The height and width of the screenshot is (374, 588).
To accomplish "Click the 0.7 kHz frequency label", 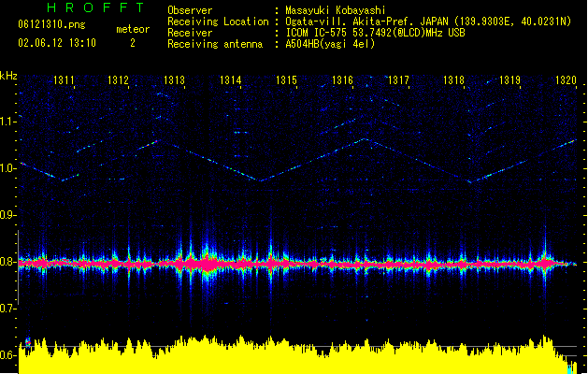I will pyautogui.click(x=8, y=309).
